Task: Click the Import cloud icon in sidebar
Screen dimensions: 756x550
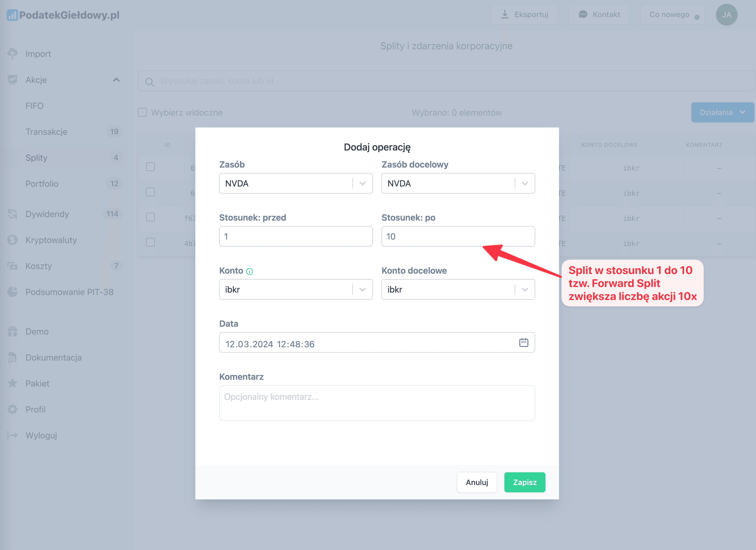Action: tap(13, 53)
